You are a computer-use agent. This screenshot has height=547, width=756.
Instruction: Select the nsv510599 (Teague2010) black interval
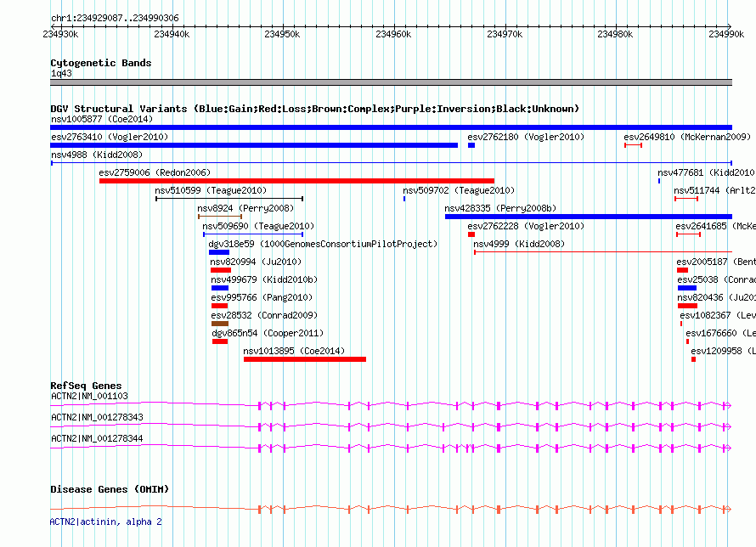pos(229,199)
